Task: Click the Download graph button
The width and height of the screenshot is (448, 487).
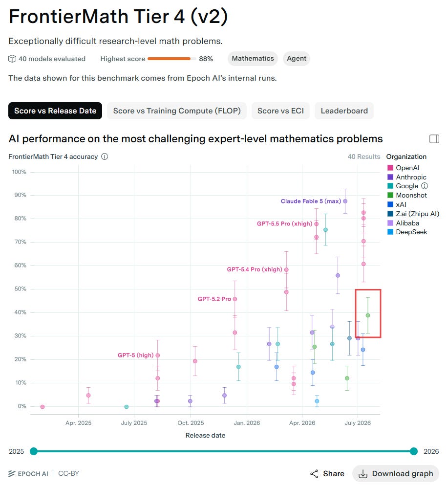Action: 396,474
